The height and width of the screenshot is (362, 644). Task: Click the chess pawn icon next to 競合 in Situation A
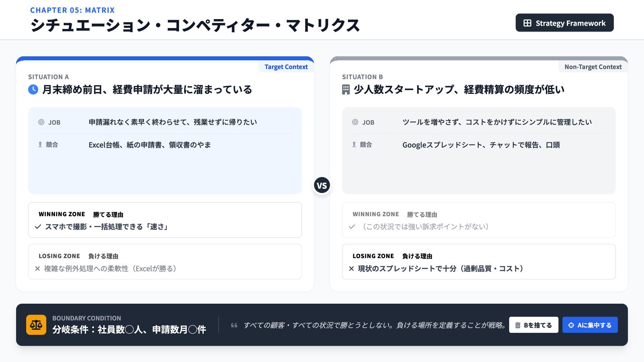click(x=40, y=144)
